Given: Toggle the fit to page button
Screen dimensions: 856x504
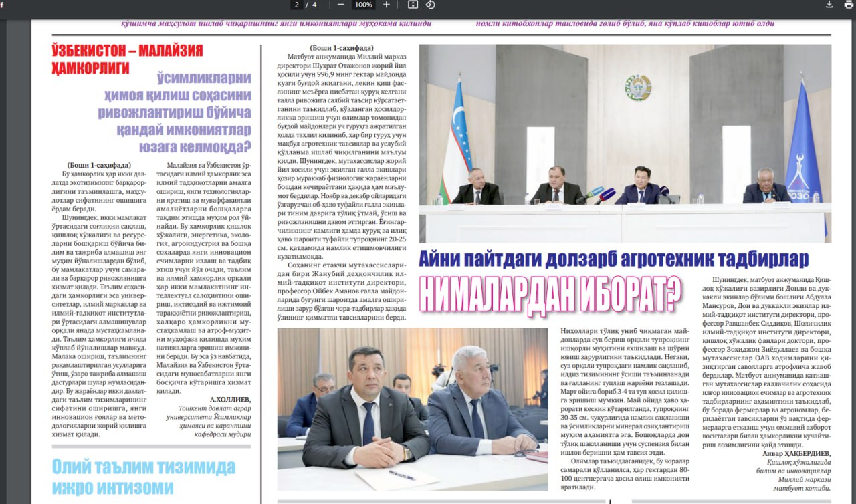Looking at the screenshot, I should click(x=413, y=5).
